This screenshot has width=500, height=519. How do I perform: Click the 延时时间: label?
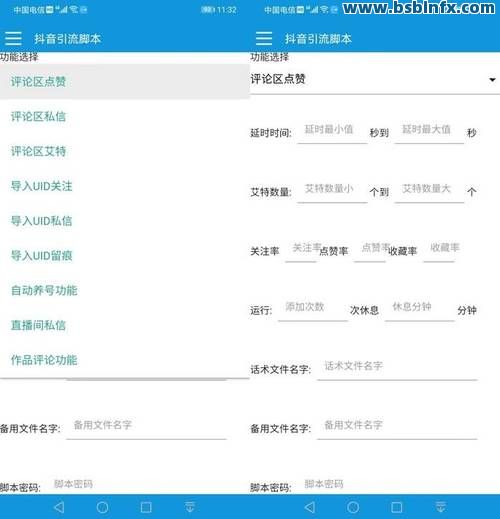pyautogui.click(x=271, y=133)
